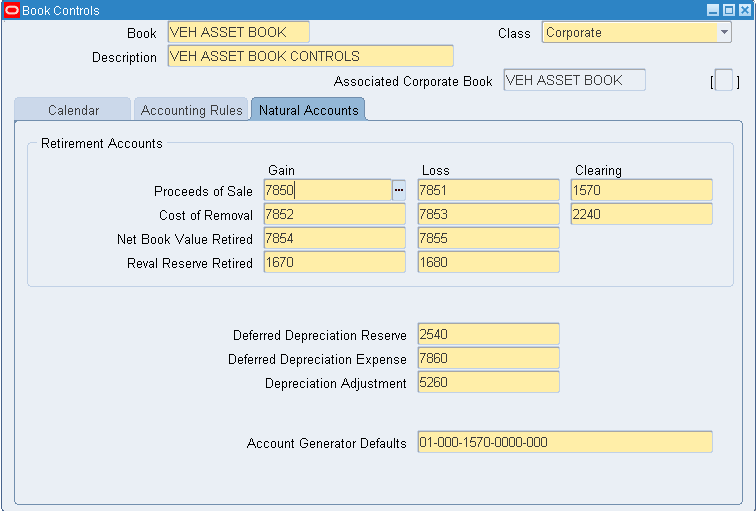Select the Natural Accounts tab

[x=308, y=110]
